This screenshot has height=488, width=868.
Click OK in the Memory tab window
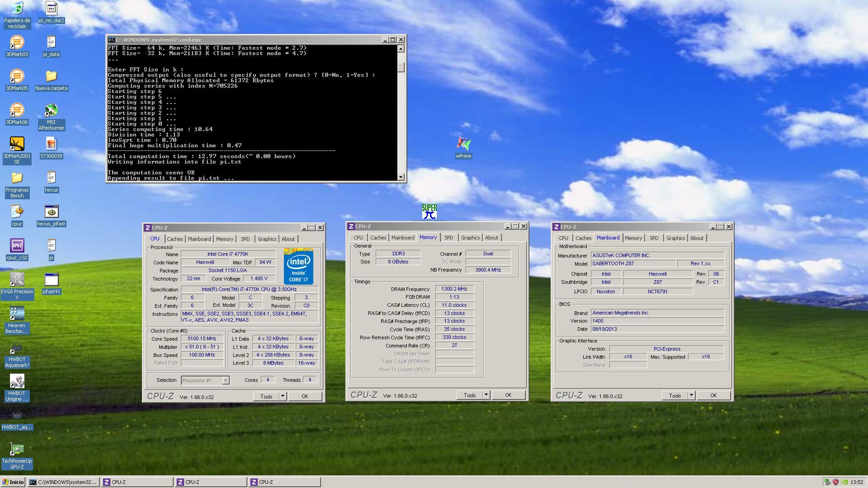click(508, 395)
